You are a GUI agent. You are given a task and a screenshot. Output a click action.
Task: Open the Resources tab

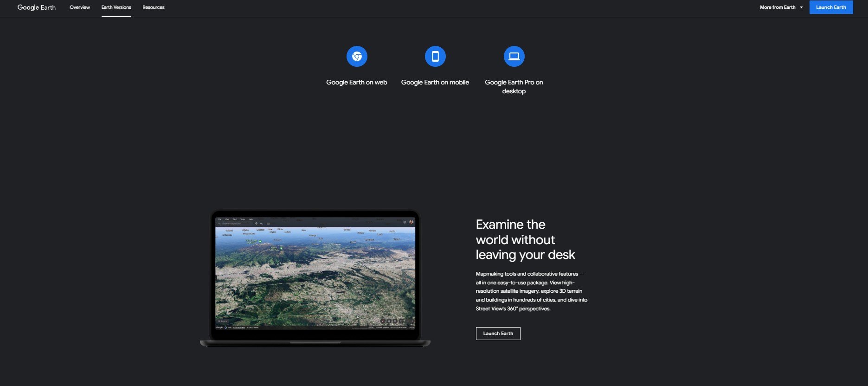154,7
